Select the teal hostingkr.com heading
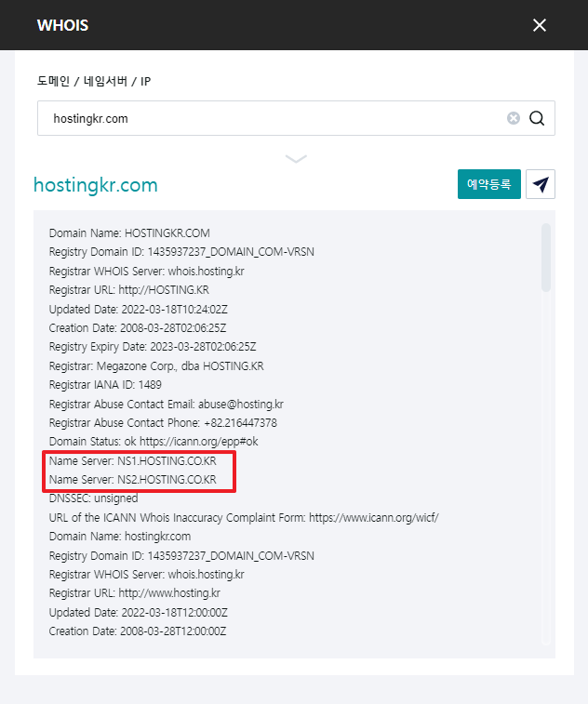Viewport: 588px width, 704px height. coord(96,185)
